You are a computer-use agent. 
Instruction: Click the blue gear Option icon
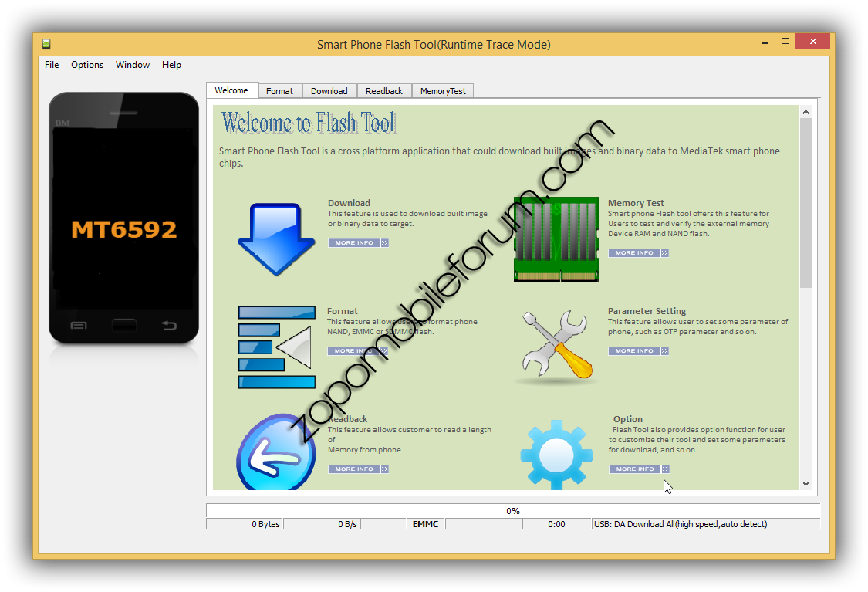point(556,455)
